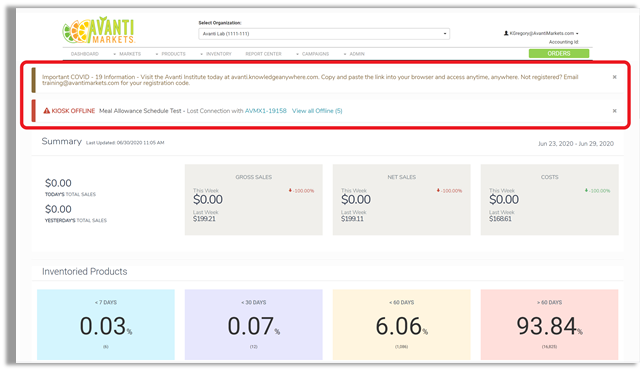This screenshot has height=371, width=642.
Task: Select the > 60 Days inventory tile
Action: (x=549, y=325)
